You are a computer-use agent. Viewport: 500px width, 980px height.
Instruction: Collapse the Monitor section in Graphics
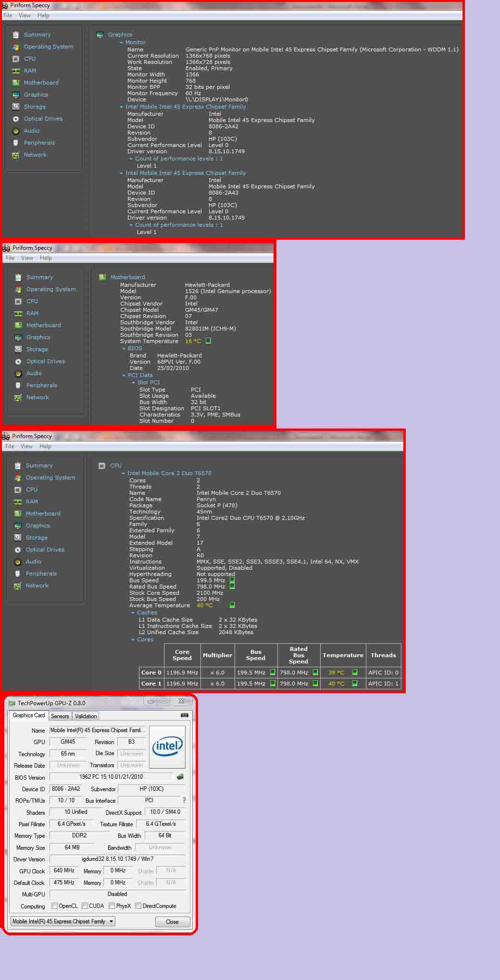[x=121, y=43]
